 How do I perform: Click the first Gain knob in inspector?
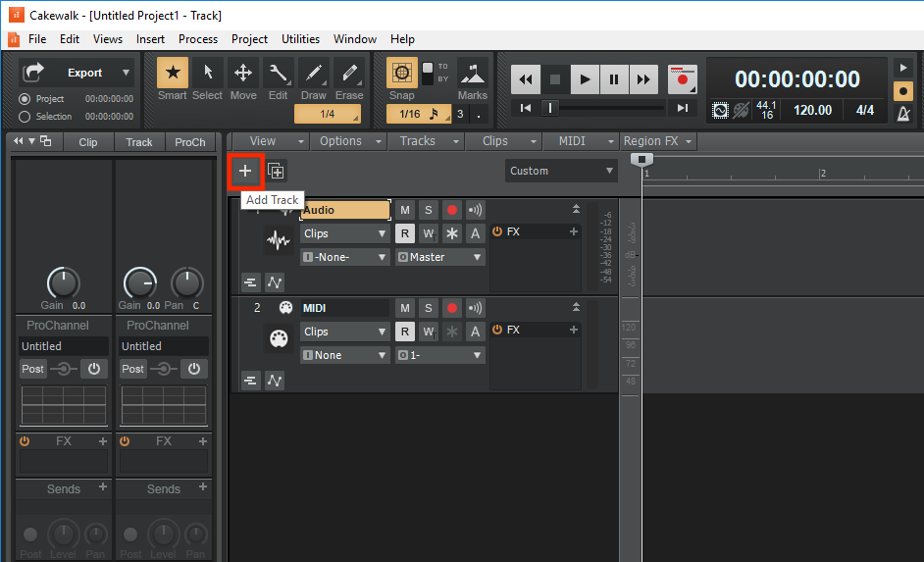coord(63,283)
